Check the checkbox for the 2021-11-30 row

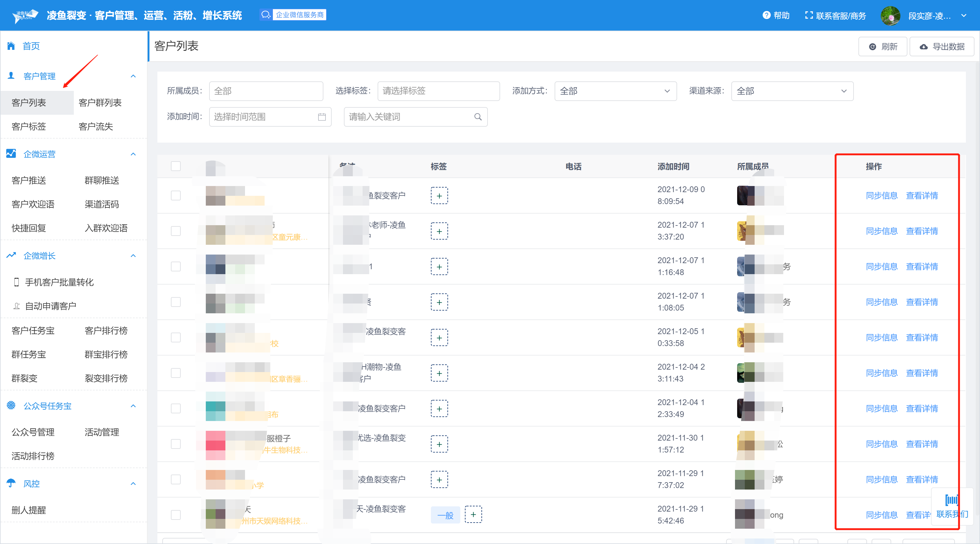click(x=176, y=444)
